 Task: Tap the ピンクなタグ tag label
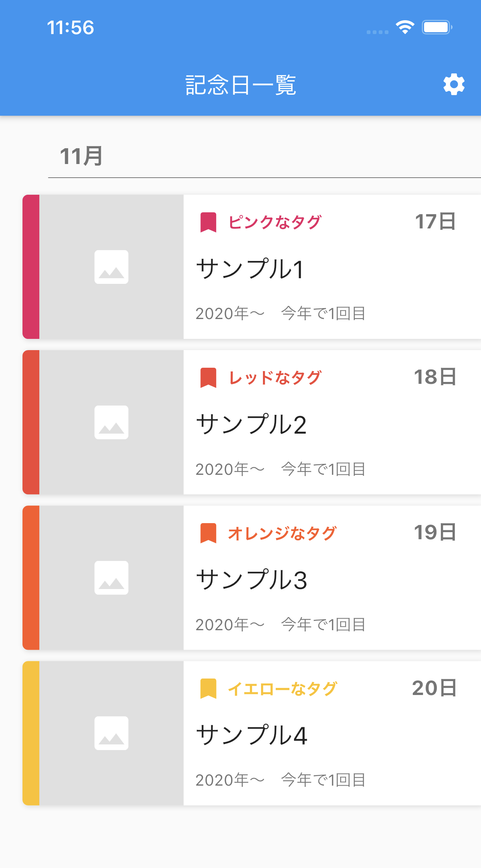[275, 222]
